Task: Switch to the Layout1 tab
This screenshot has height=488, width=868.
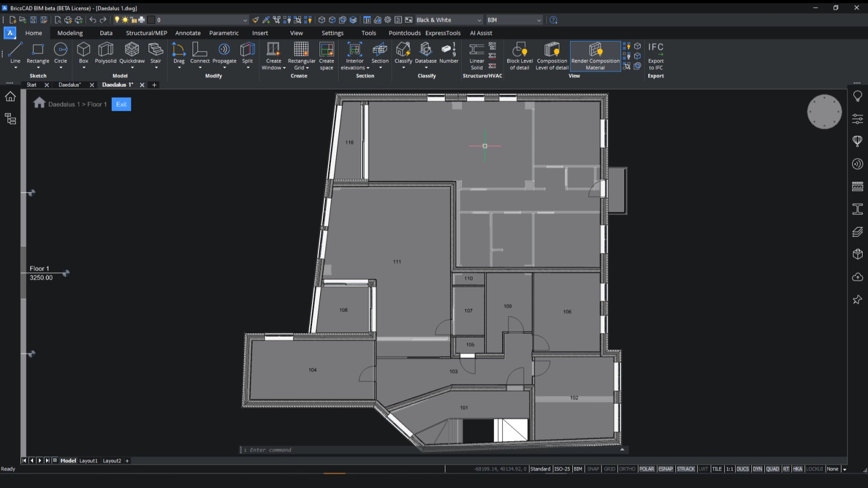Action: pos(88,460)
